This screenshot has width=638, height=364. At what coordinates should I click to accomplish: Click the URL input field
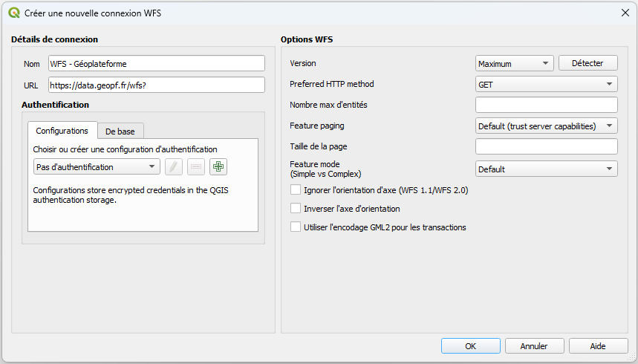click(157, 85)
